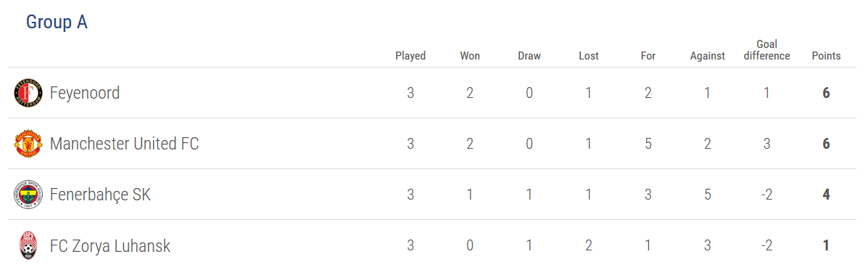This screenshot has height=270, width=868.
Task: Click Feyenoord's points value
Action: pos(826,93)
